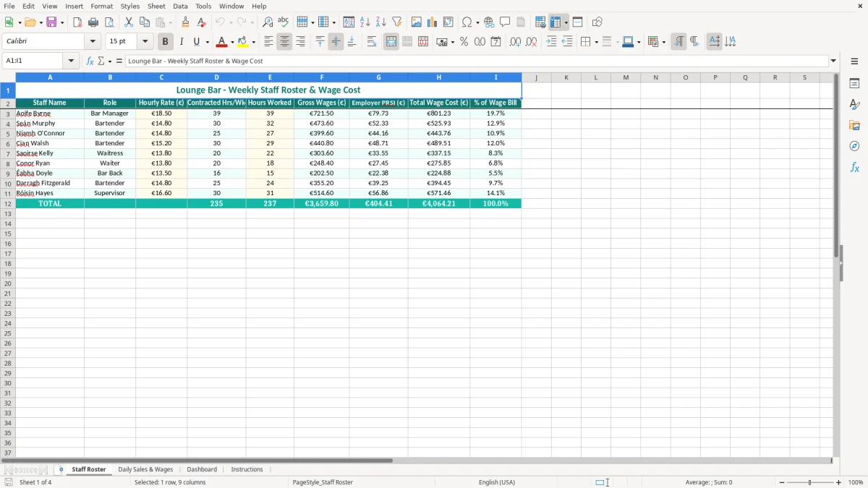Click the 100% zoom level
This screenshot has width=868, height=488.
tap(856, 482)
